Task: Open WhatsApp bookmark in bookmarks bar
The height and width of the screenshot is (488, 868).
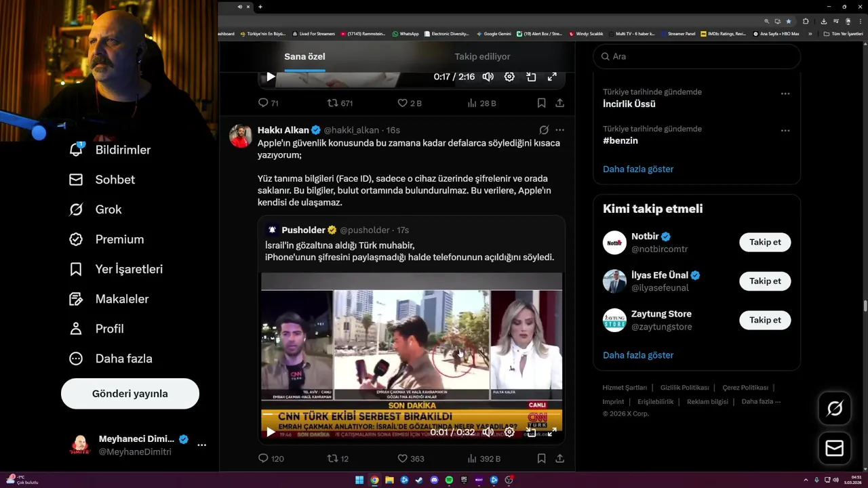Action: [x=406, y=33]
